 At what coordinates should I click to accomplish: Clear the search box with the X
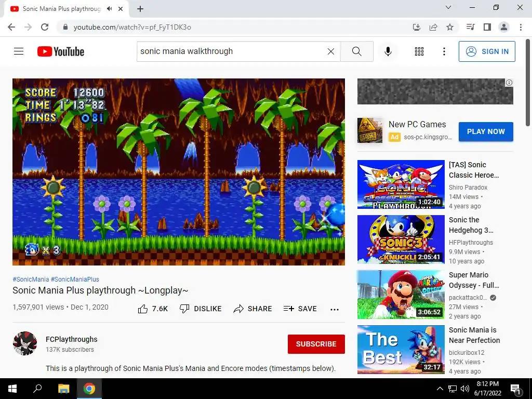(331, 51)
